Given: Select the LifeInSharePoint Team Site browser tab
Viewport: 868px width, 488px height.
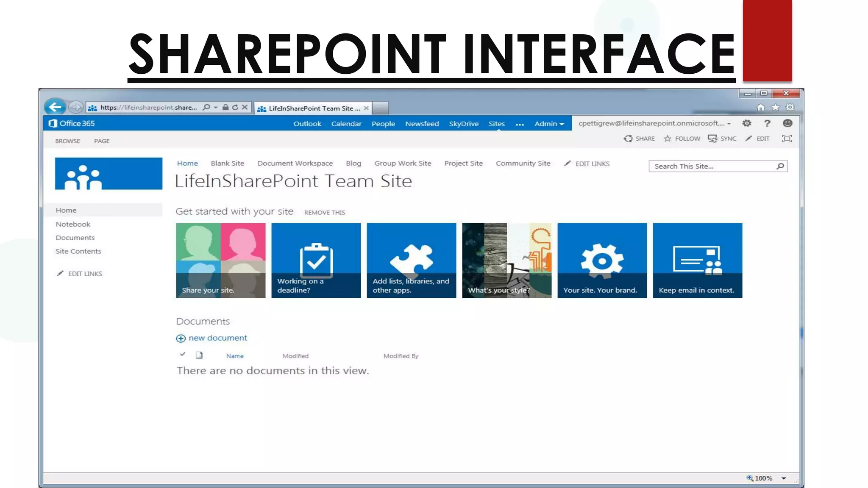Looking at the screenshot, I should click(314, 108).
